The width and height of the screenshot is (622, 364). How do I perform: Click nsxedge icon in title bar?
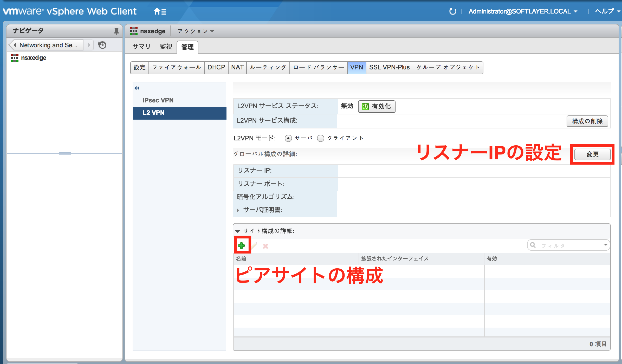pyautogui.click(x=134, y=31)
